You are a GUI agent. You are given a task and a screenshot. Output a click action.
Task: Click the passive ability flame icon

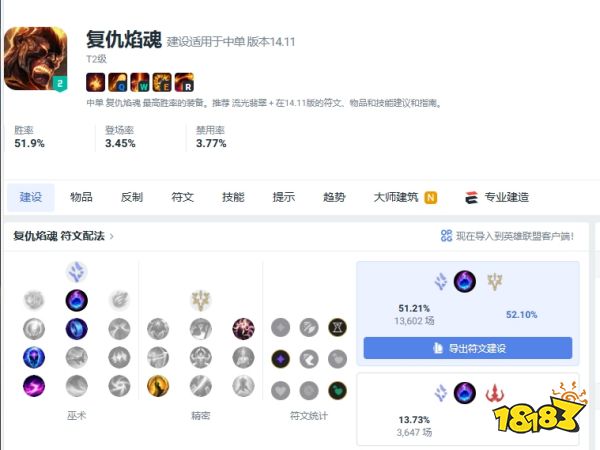click(96, 82)
